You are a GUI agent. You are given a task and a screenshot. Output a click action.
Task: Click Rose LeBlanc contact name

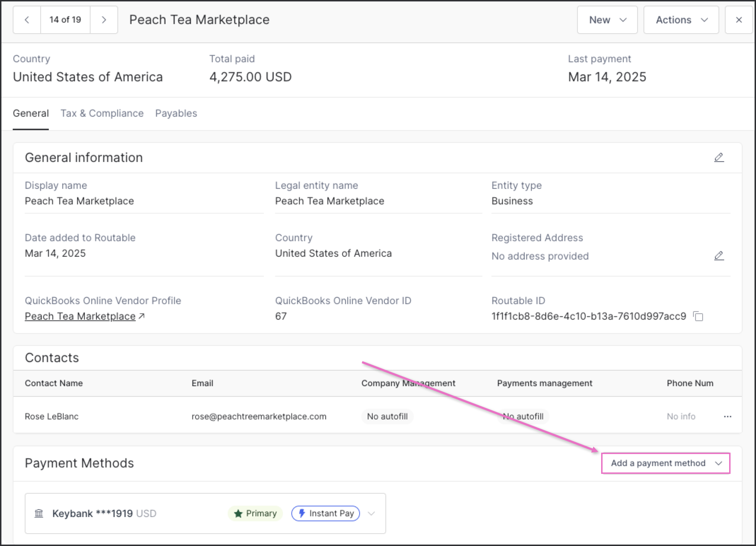[52, 417]
